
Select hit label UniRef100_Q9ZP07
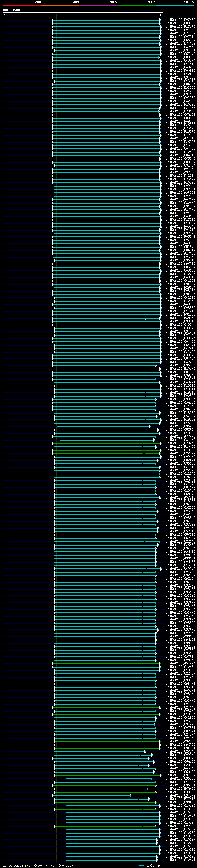click(x=180, y=30)
